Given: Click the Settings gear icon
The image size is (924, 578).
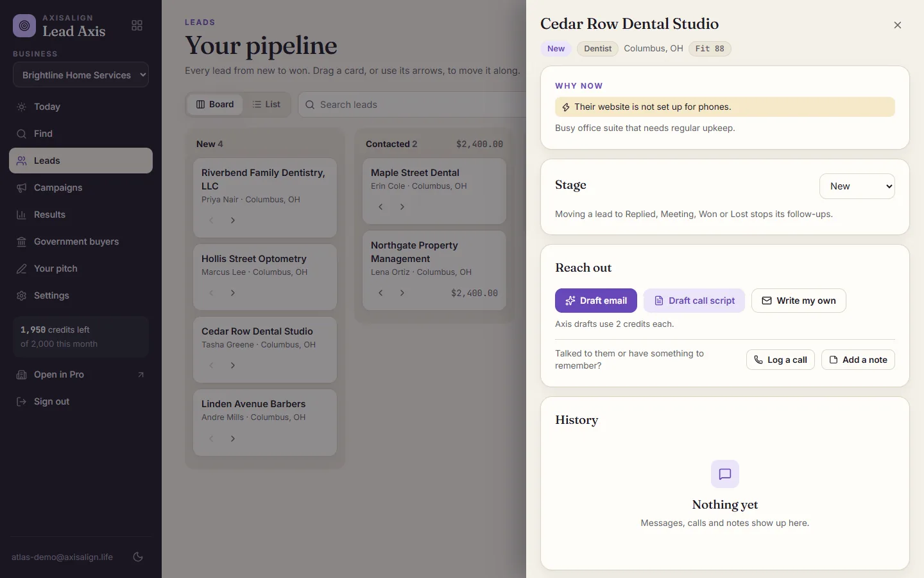Looking at the screenshot, I should 21,295.
